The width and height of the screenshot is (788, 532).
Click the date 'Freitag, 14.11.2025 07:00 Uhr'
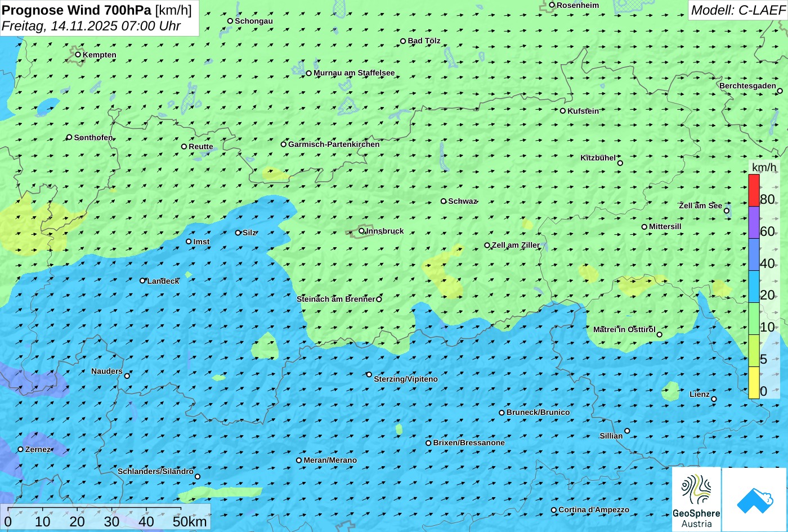(x=91, y=26)
